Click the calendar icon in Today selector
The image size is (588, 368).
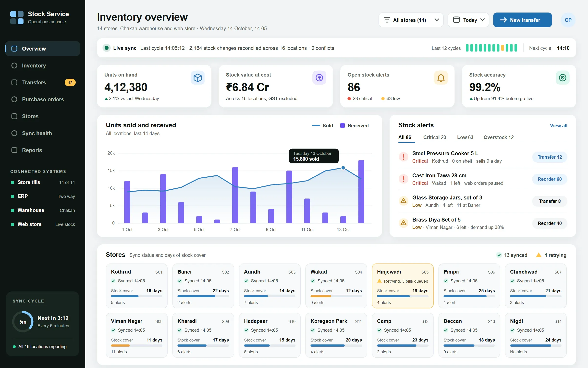click(x=456, y=20)
